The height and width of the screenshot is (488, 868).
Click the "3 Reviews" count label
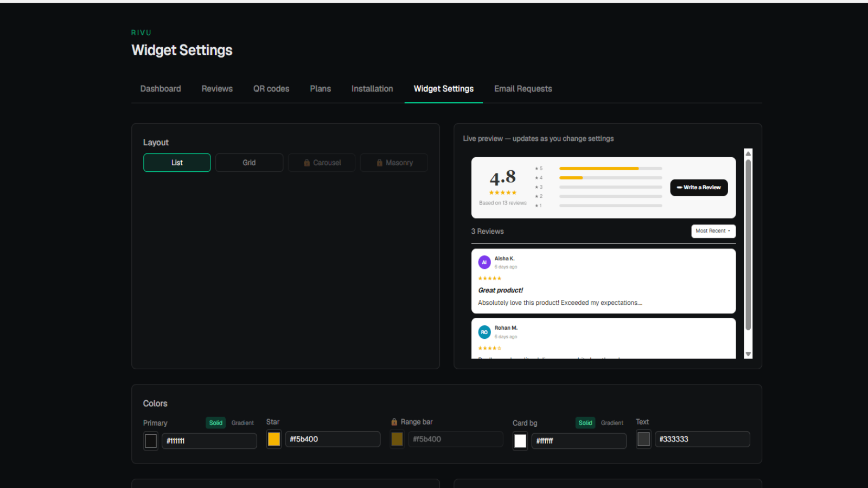pyautogui.click(x=487, y=232)
